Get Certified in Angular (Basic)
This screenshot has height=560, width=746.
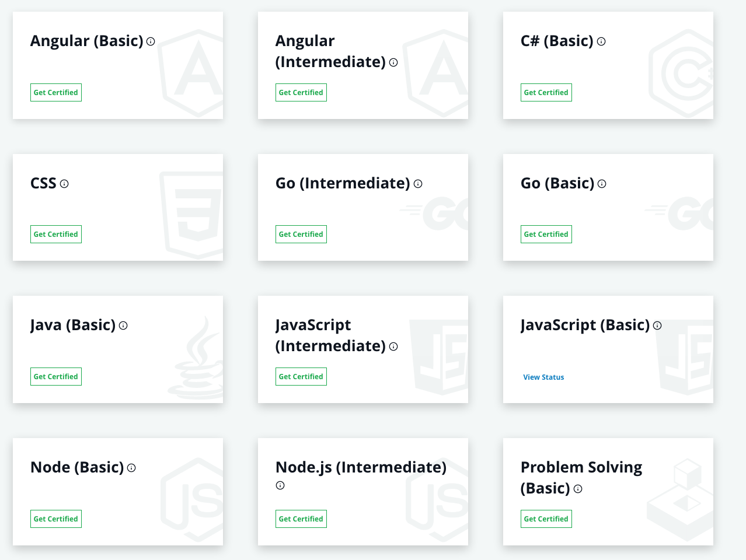click(x=56, y=93)
